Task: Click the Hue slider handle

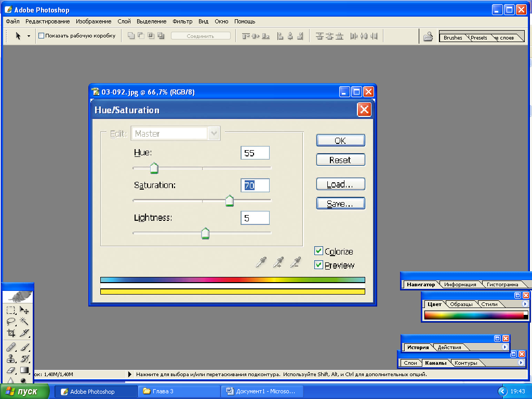Action: point(154,168)
